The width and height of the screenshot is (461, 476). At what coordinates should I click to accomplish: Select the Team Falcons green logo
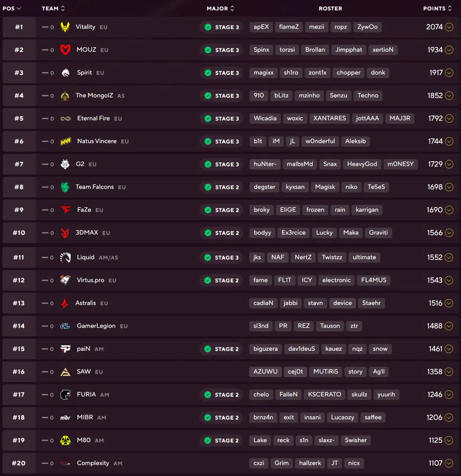[65, 187]
